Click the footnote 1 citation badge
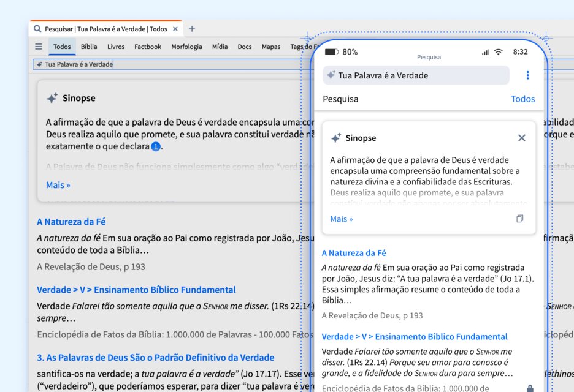The image size is (574, 392). pos(156,146)
